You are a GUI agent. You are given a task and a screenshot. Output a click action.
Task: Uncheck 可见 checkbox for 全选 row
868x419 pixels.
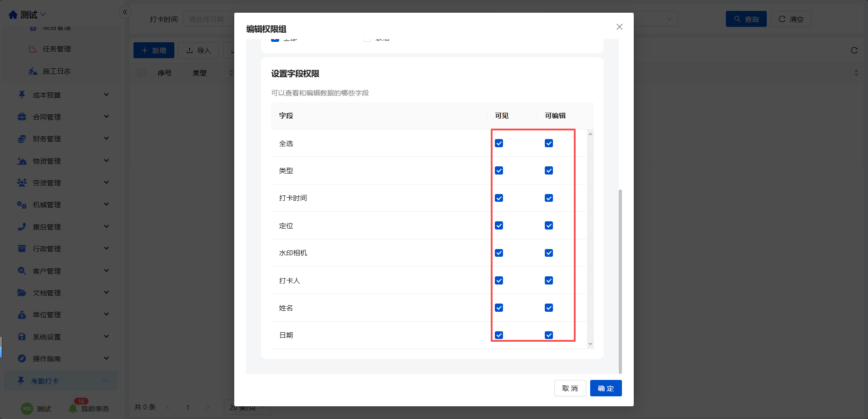click(x=499, y=144)
